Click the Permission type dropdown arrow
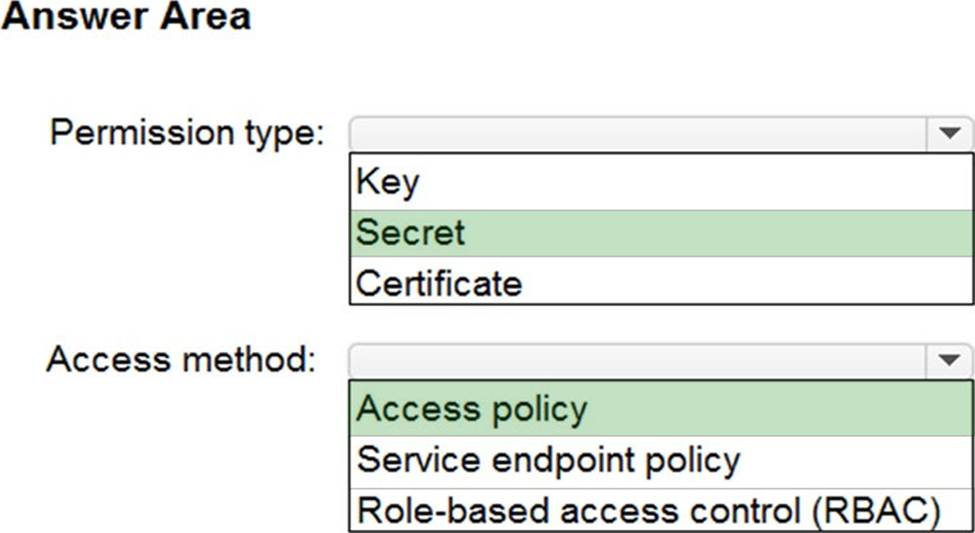The image size is (975, 533). pos(948,132)
